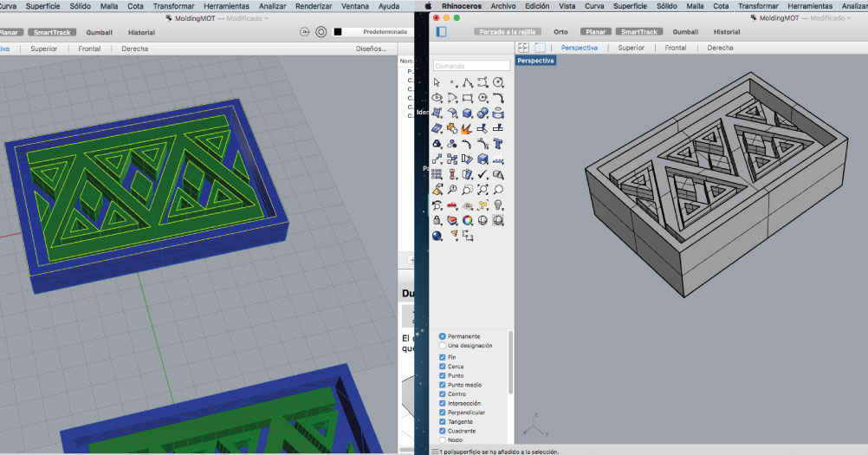This screenshot has height=455, width=868.
Task: Choose the Ellipse tool
Action: click(437, 97)
